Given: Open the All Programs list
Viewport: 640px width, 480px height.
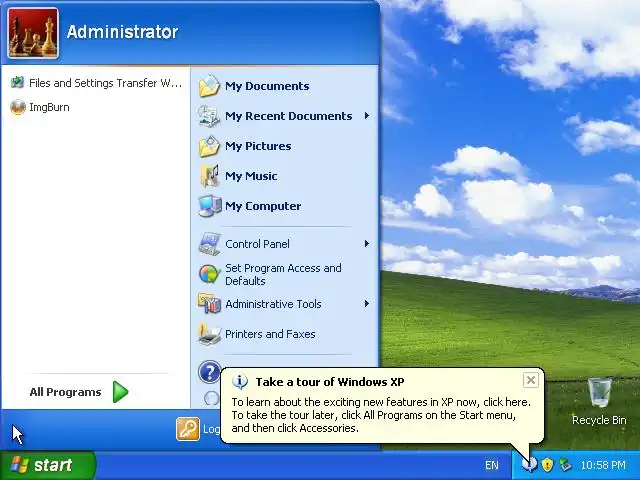Looking at the screenshot, I should point(79,392).
